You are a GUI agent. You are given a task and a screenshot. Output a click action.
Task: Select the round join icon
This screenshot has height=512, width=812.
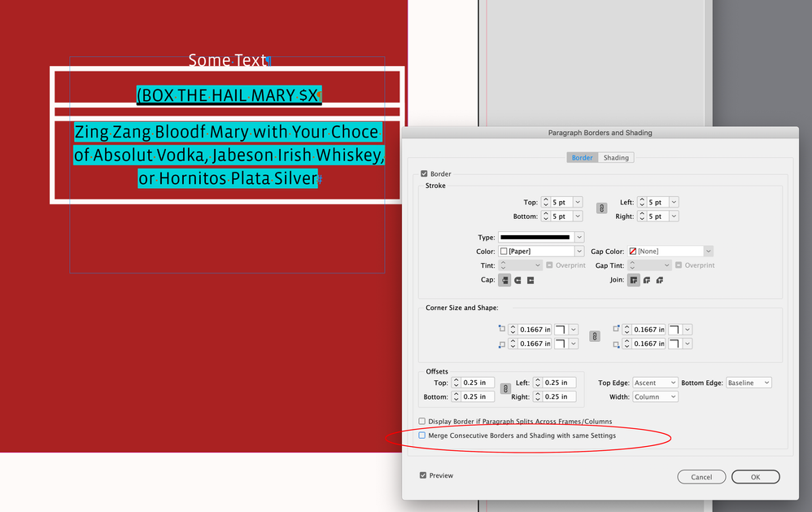[647, 280]
